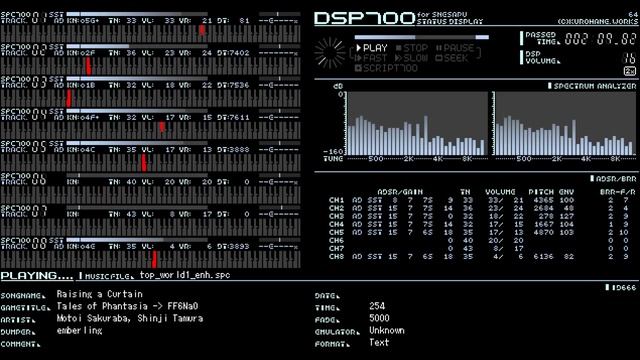Viewport: 640px width, 360px height.
Task: Select the SPC700 TRACK 08 label
Action: click(x=24, y=243)
